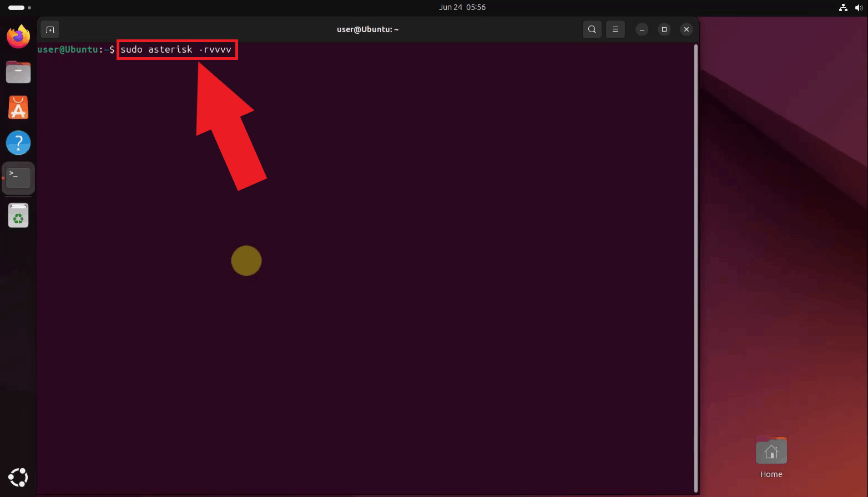This screenshot has height=497, width=868.
Task: Minimize the terminal window
Action: [642, 29]
